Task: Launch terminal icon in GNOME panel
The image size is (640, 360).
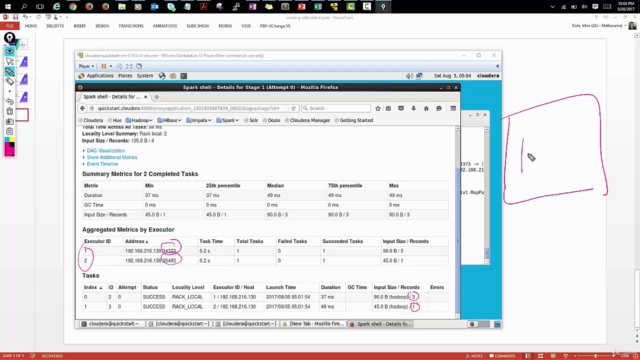Action: point(184,76)
